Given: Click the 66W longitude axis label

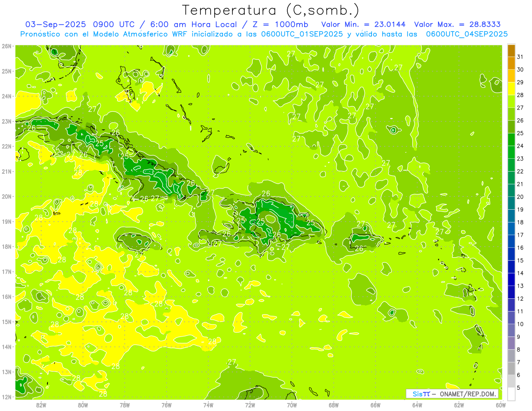Looking at the screenshot, I should click(x=375, y=405).
